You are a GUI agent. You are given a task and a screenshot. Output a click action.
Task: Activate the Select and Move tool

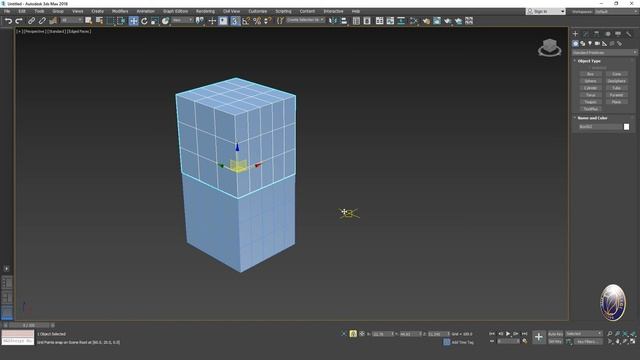133,21
